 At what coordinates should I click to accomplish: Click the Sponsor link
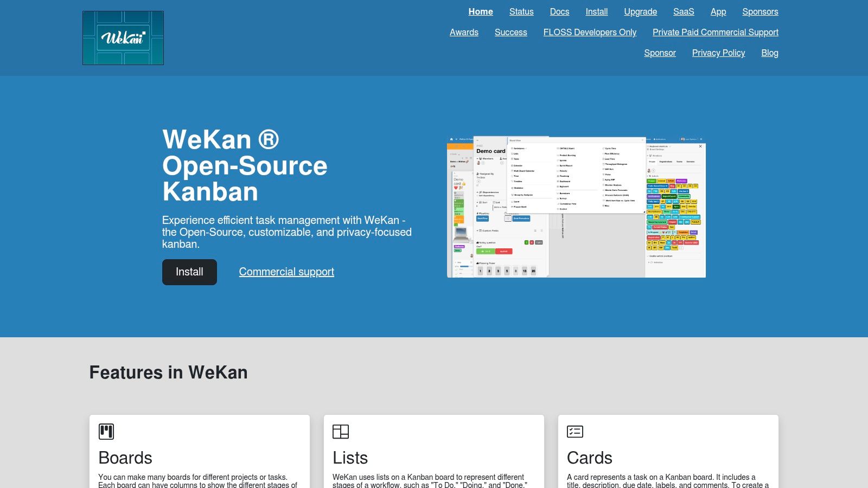[660, 53]
